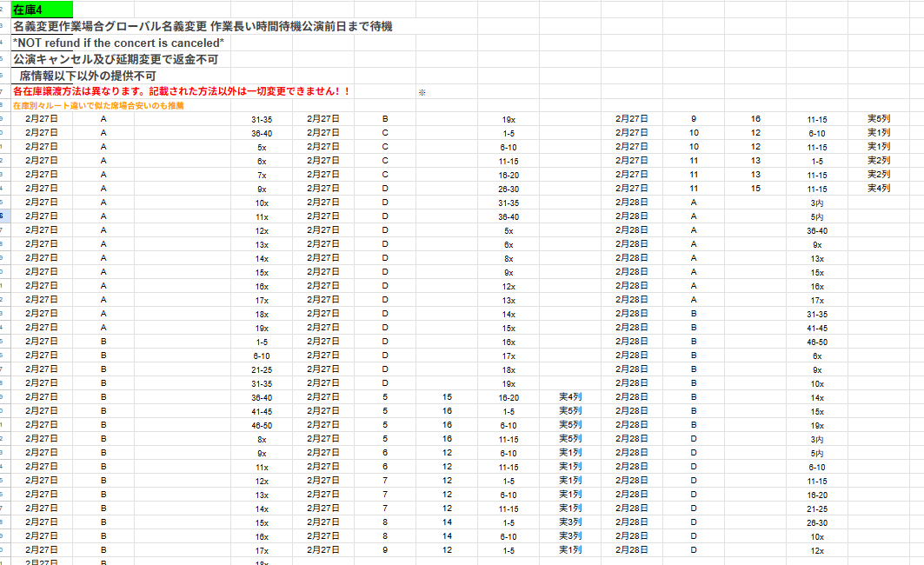924x565 pixels.
Task: Select 31-35 in the 2月28日 B row
Action: pos(817,315)
